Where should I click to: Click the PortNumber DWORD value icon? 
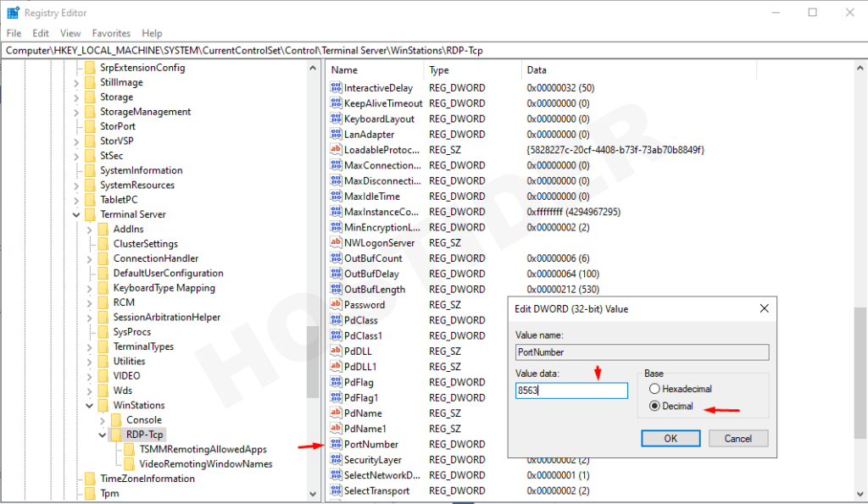tap(336, 444)
